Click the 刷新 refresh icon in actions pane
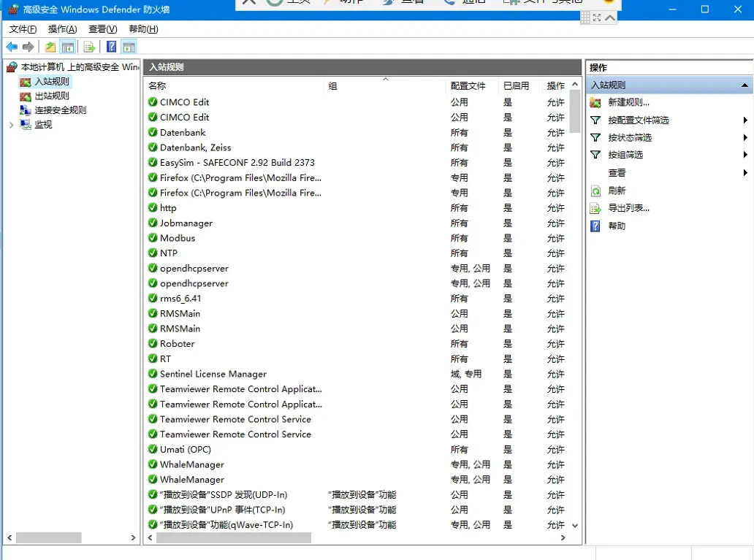The width and height of the screenshot is (754, 560). (x=595, y=191)
